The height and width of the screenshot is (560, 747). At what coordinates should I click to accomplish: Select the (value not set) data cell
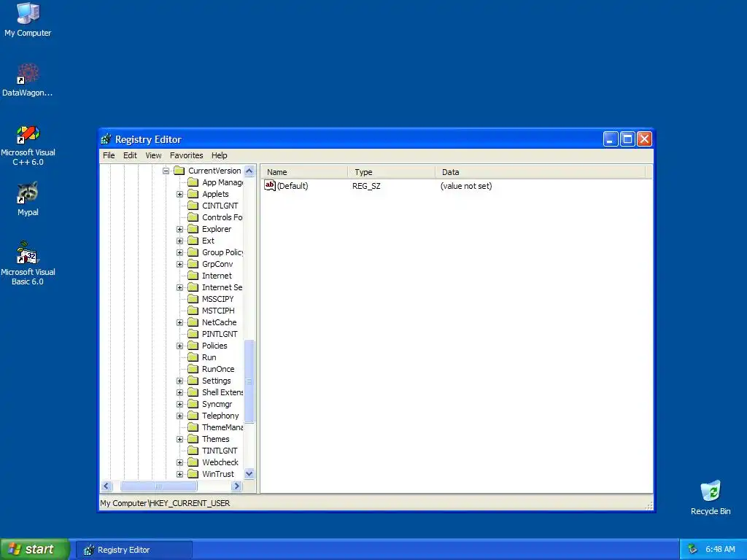[x=466, y=186]
